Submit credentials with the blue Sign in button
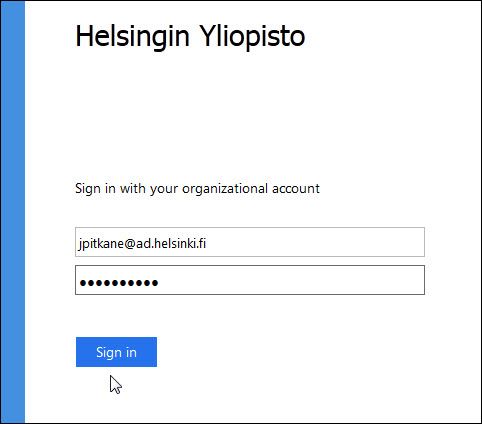Screen dimensions: 482x424 pos(116,352)
